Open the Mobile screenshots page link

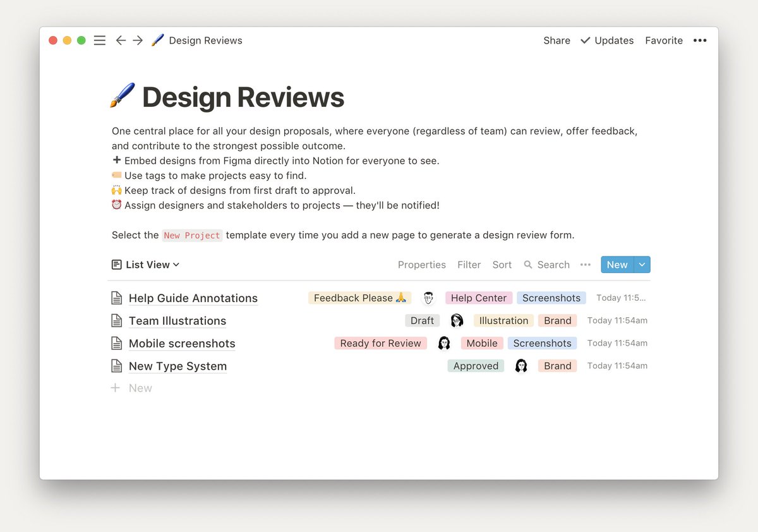pos(182,343)
